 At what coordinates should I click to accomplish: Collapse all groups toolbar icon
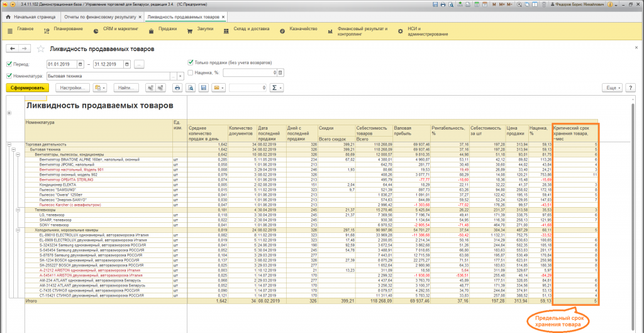point(150,87)
